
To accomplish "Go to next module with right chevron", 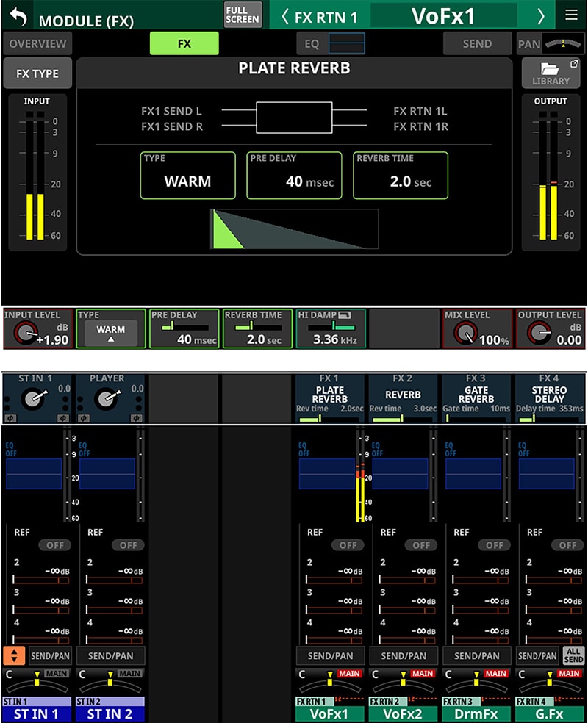I will pyautogui.click(x=541, y=16).
